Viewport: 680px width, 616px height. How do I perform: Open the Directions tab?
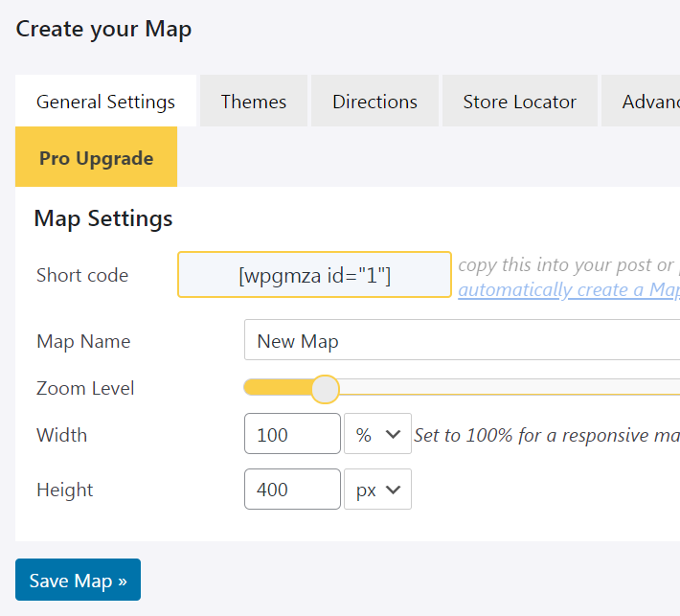(x=374, y=101)
